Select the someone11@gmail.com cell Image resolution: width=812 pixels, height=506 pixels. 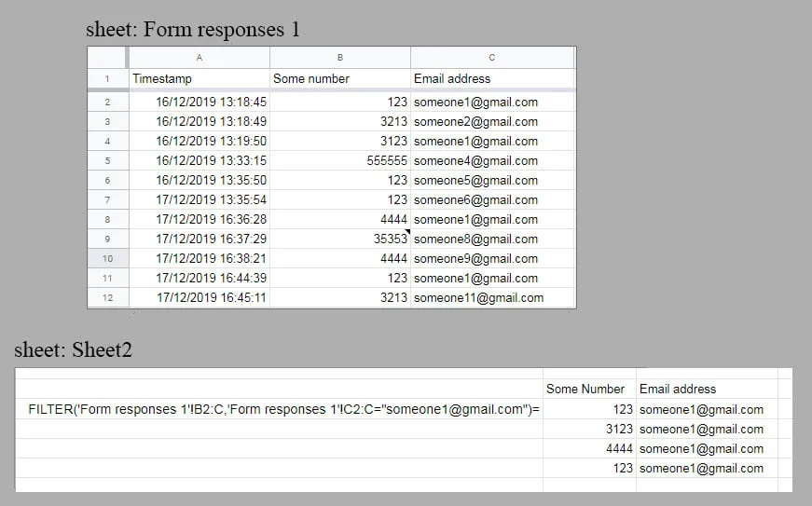[x=492, y=297]
